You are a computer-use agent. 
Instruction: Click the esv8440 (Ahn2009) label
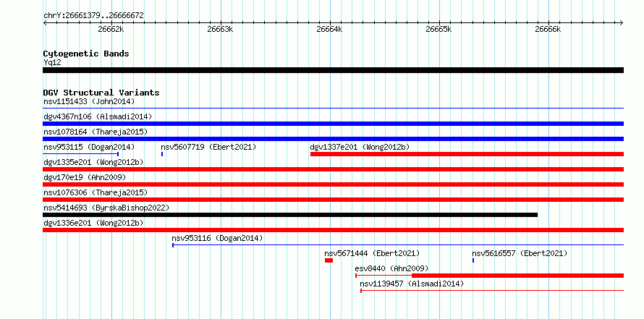click(391, 268)
